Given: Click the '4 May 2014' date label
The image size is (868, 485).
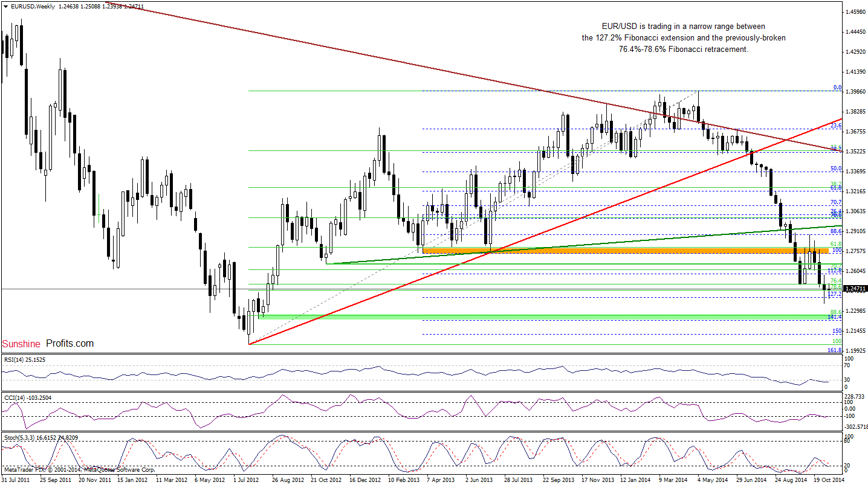Looking at the screenshot, I should click(714, 480).
